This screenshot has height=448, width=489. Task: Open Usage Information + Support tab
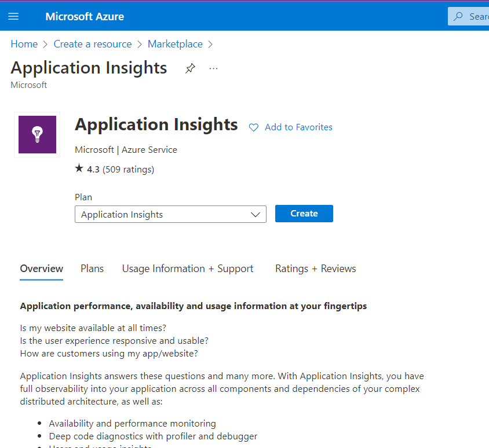click(x=187, y=269)
